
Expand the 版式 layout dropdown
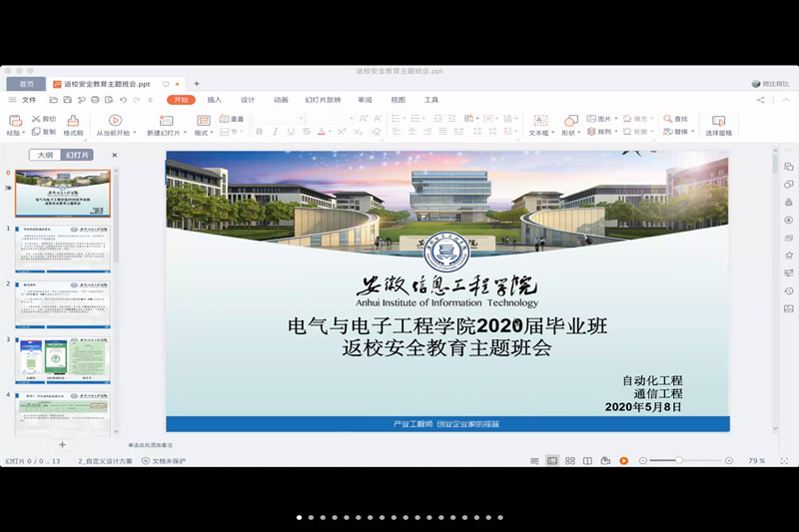204,133
